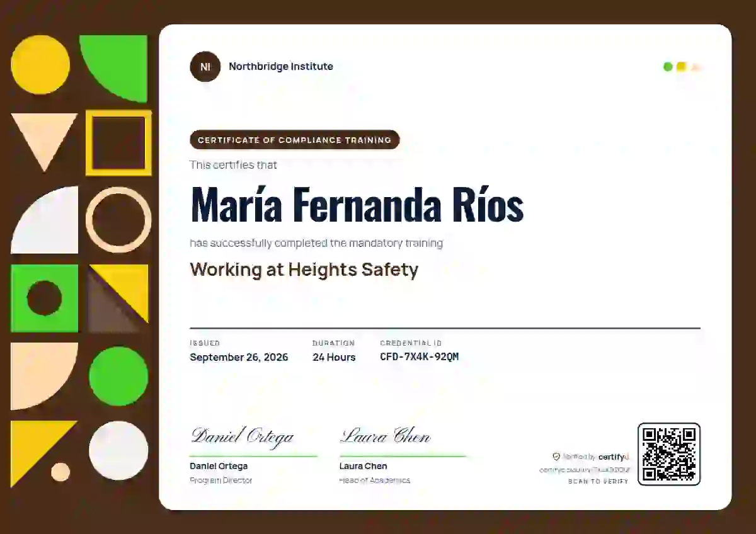This screenshot has width=756, height=534.
Task: Click the ISSUED field label
Action: (205, 343)
